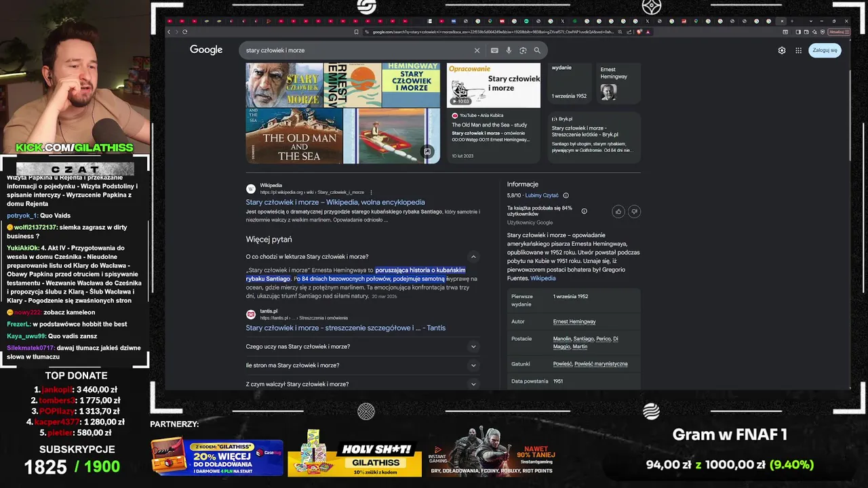Click the bookmark icon in the address bar
This screenshot has width=868, height=488.
[x=357, y=32]
